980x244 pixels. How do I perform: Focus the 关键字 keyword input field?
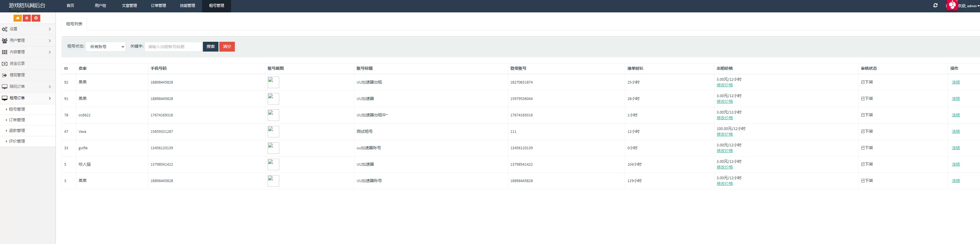pos(173,47)
